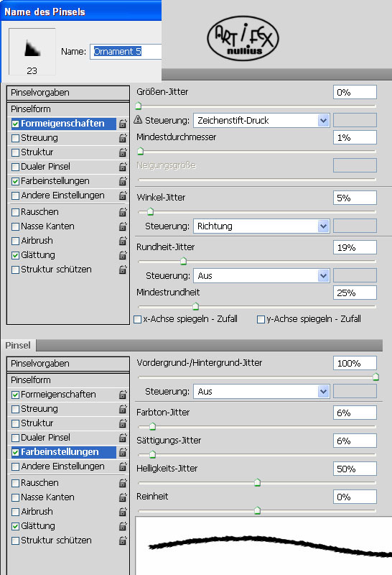Screen dimensions: 392x575
Task: Check x-Achse spiegeln - Zufall
Action: tap(138, 319)
